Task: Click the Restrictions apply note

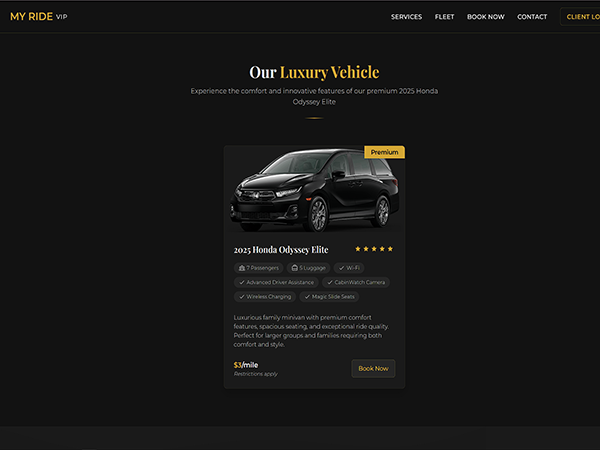Action: click(x=256, y=374)
